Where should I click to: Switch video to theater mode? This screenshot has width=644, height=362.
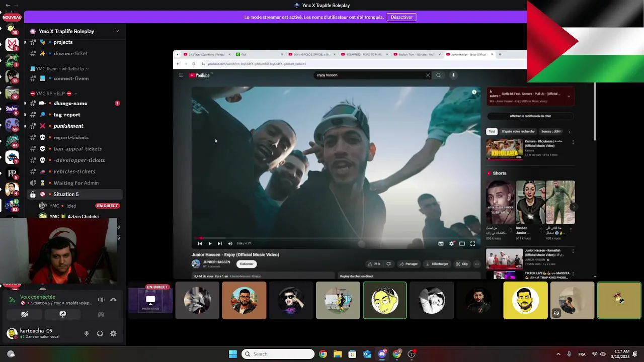tap(462, 244)
